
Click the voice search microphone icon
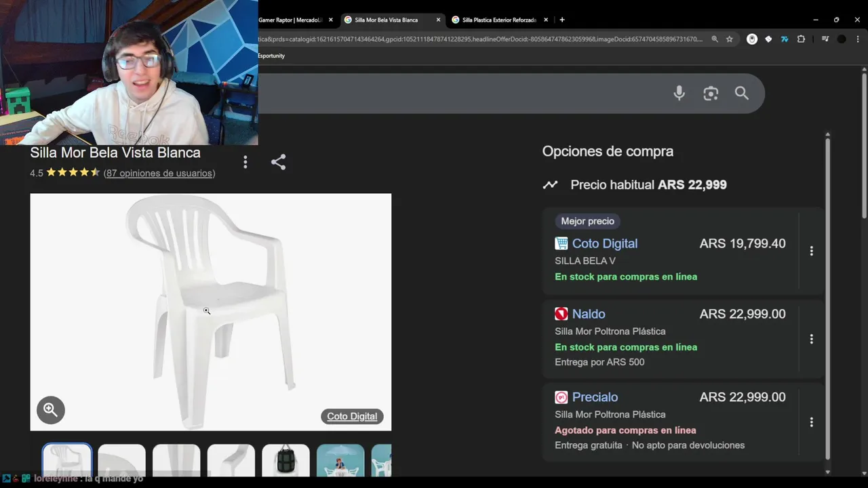679,94
